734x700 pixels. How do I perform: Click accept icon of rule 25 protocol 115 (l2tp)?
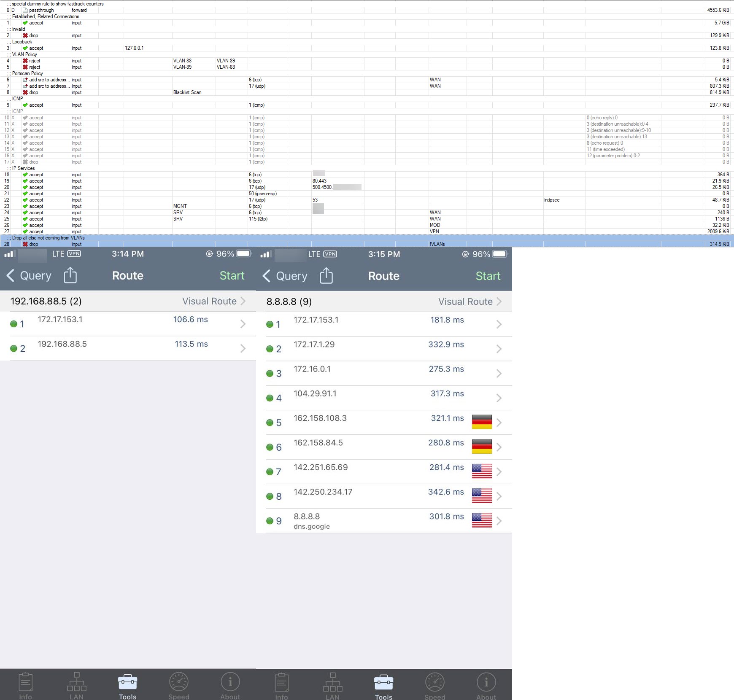(25, 219)
